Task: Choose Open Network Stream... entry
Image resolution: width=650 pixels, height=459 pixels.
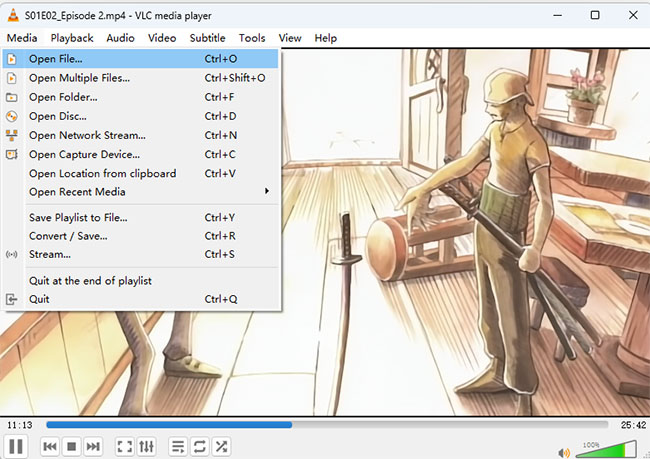Action: tap(141, 135)
